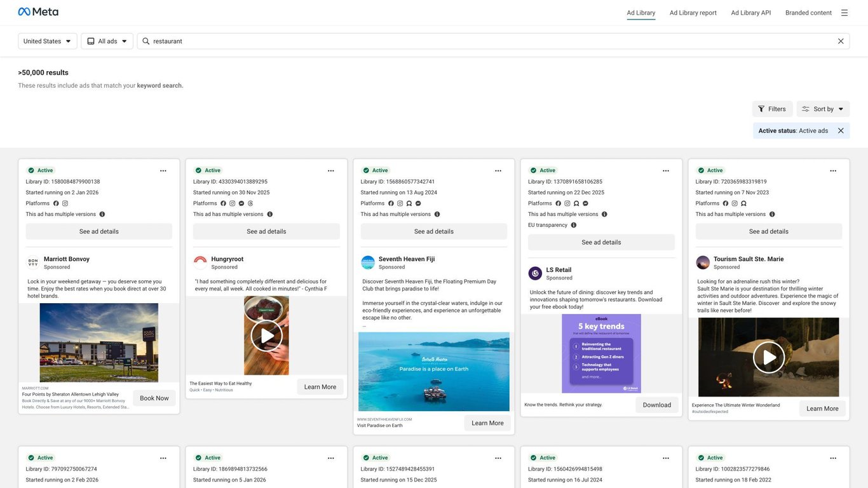Screen dimensions: 868x488
Task: See ad details for Seventh Heaven Fiji ad
Action: click(x=434, y=231)
